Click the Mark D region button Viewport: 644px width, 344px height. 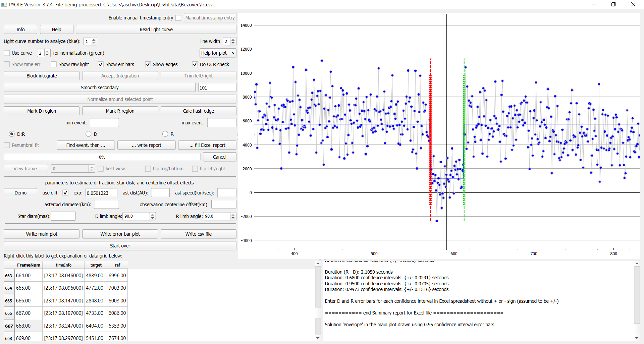pos(42,111)
